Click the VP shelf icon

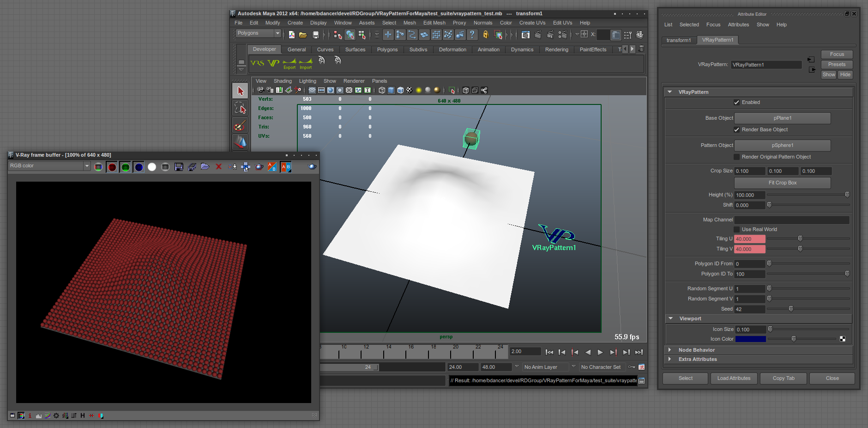coord(274,63)
